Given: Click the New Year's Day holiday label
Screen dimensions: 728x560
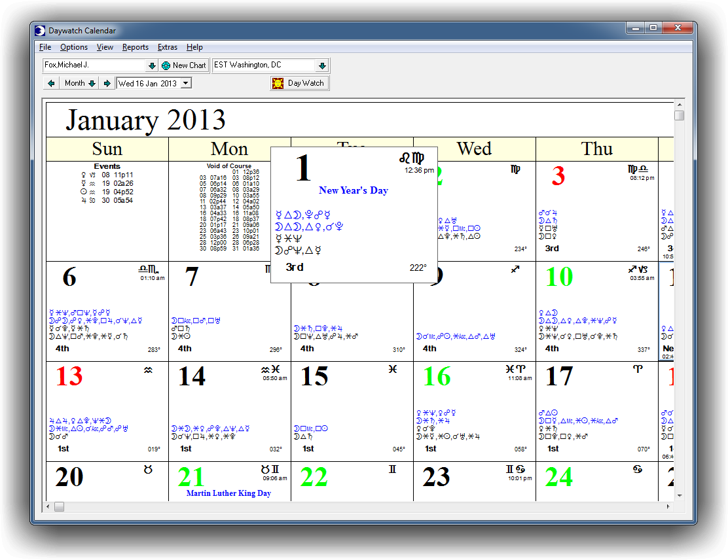Looking at the screenshot, I should (353, 190).
